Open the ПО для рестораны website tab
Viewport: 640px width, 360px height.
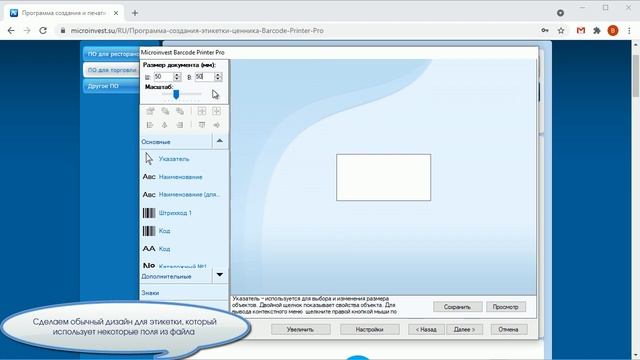click(x=111, y=54)
